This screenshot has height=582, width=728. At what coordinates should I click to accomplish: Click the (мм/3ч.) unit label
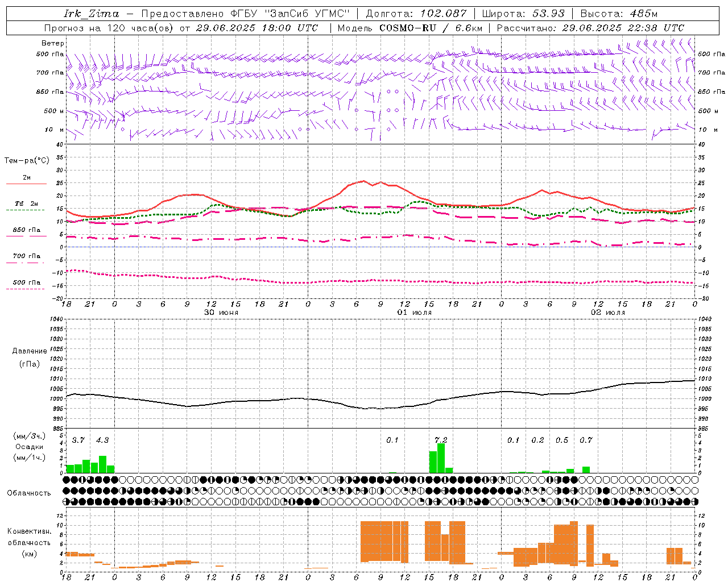29,436
